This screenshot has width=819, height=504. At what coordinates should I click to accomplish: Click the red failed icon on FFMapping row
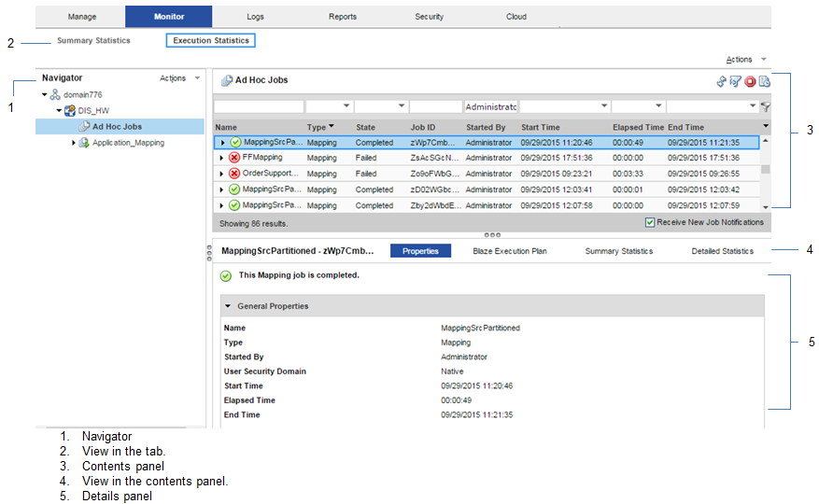234,159
